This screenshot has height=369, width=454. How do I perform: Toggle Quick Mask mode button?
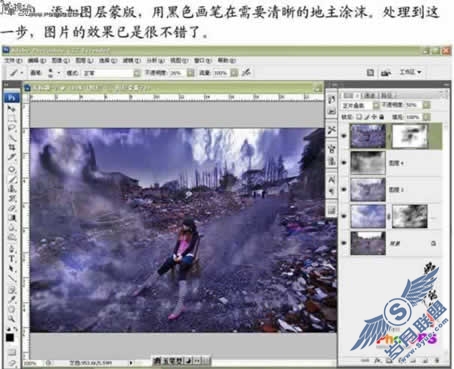[x=11, y=352]
